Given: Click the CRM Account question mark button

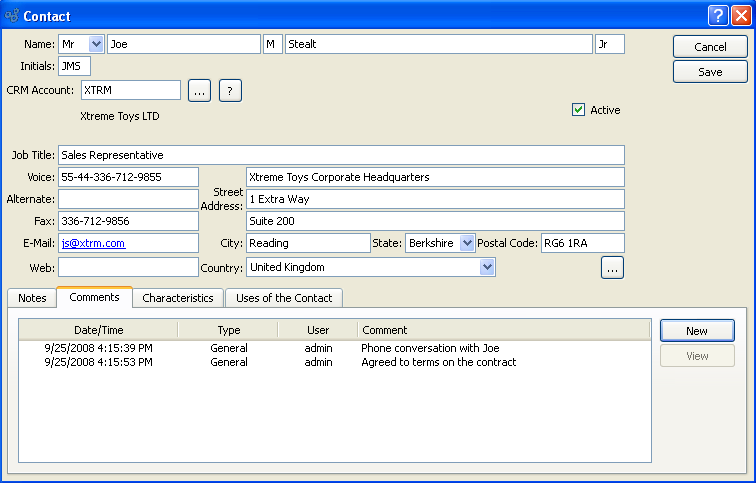Looking at the screenshot, I should pos(230,91).
